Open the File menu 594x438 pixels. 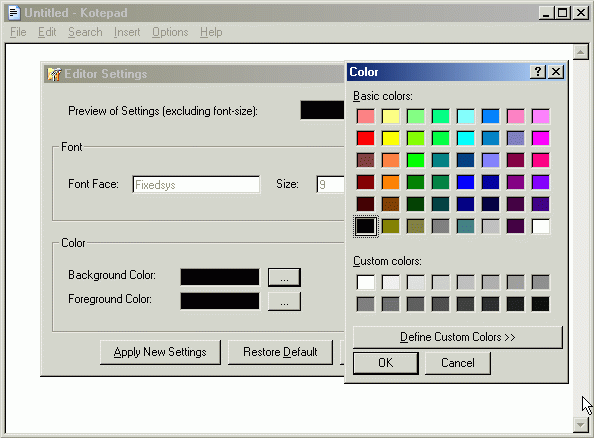18,32
